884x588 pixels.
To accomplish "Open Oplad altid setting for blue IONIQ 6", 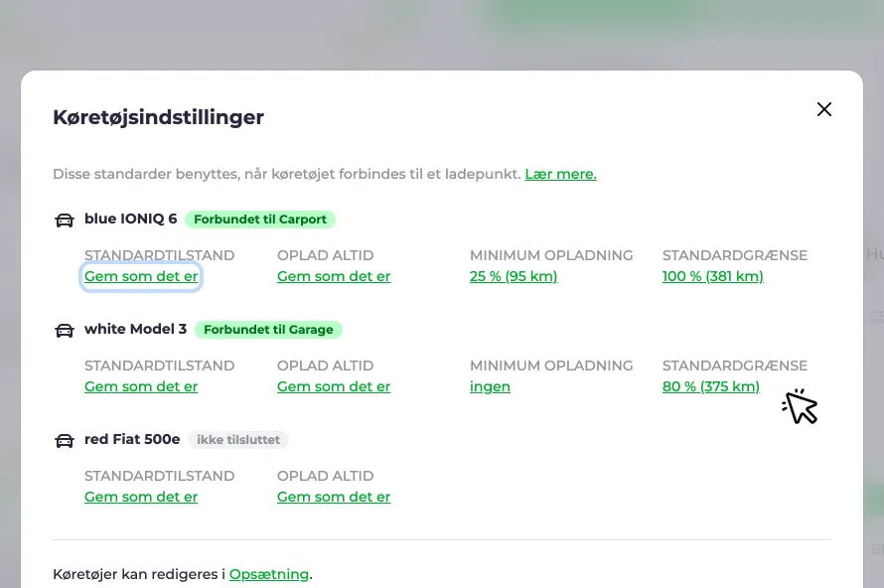I will tap(334, 276).
